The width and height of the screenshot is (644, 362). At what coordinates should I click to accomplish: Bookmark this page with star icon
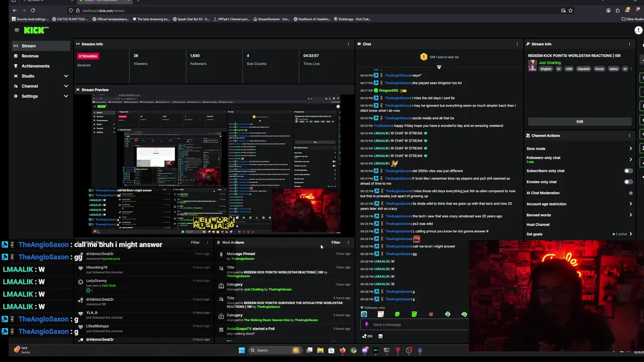570,11
